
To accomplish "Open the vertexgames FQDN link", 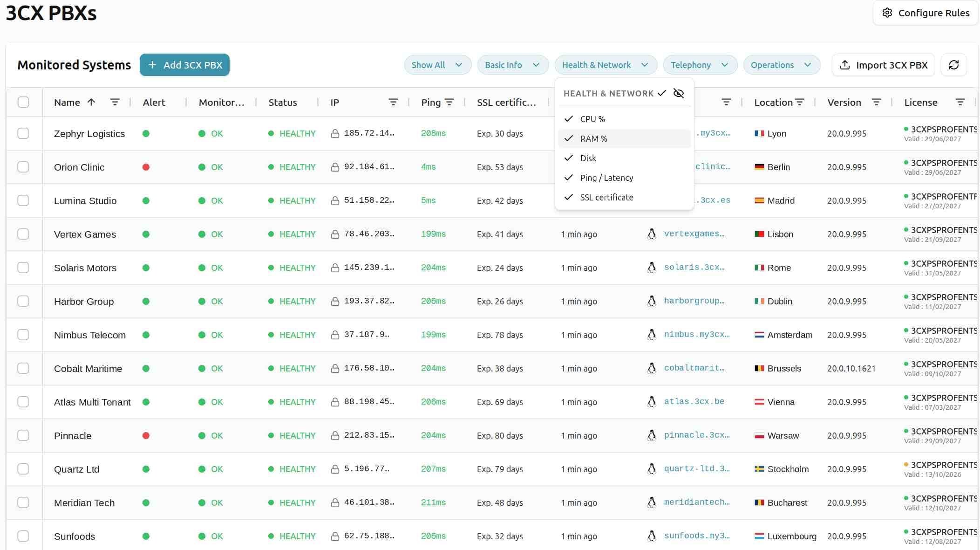I will 694,234.
